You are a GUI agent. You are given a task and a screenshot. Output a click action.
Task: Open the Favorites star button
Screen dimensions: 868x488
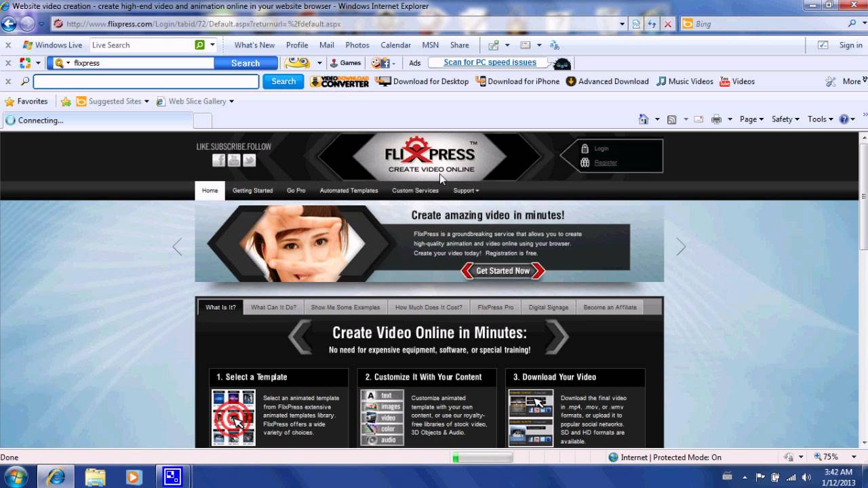tap(26, 101)
